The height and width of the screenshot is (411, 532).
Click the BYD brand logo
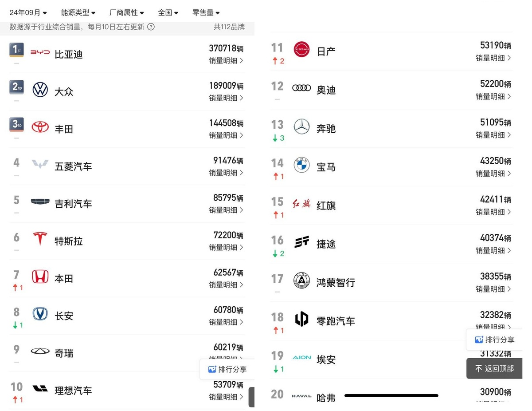pos(40,52)
